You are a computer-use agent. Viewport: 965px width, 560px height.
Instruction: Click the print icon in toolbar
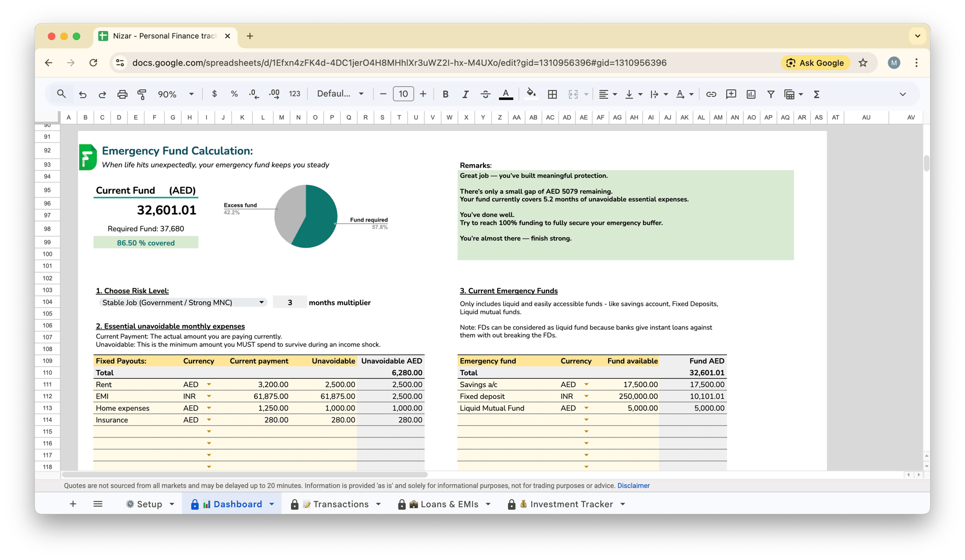click(122, 94)
